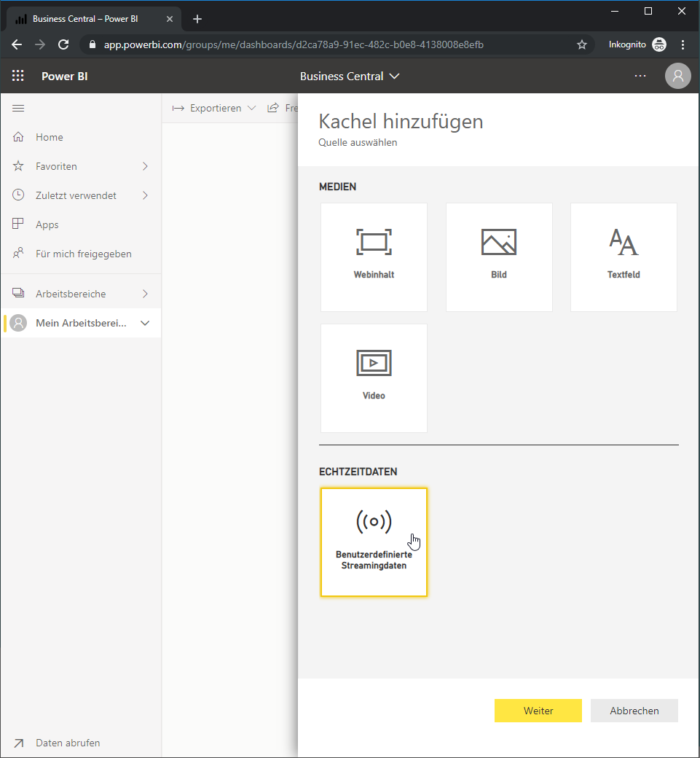Bookmark page with the star icon
This screenshot has width=700, height=758.
582,44
